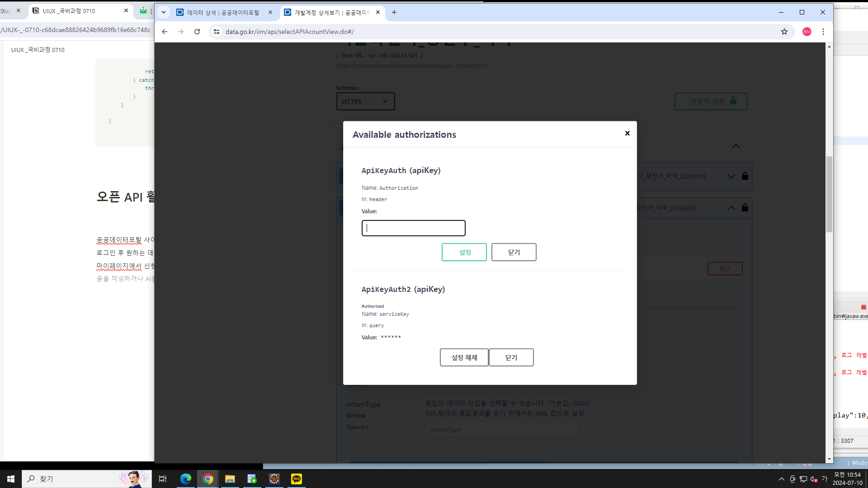
Task: Click 설정 해제 to remove authorization
Action: tap(464, 357)
